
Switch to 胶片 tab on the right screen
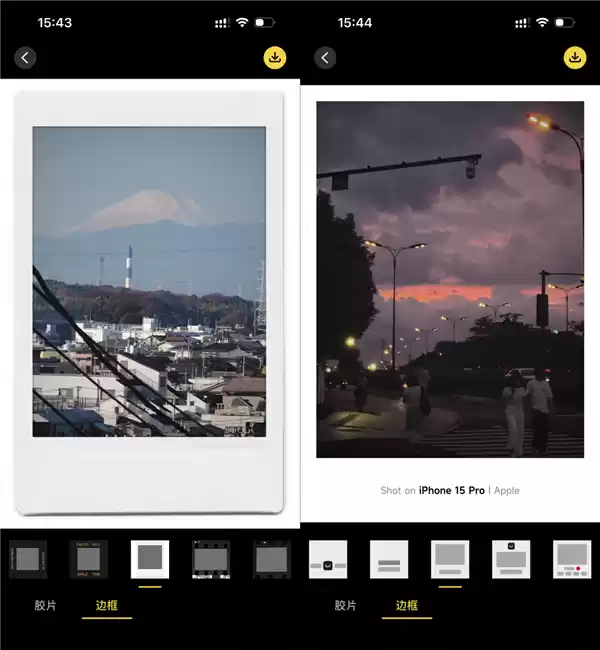point(346,606)
